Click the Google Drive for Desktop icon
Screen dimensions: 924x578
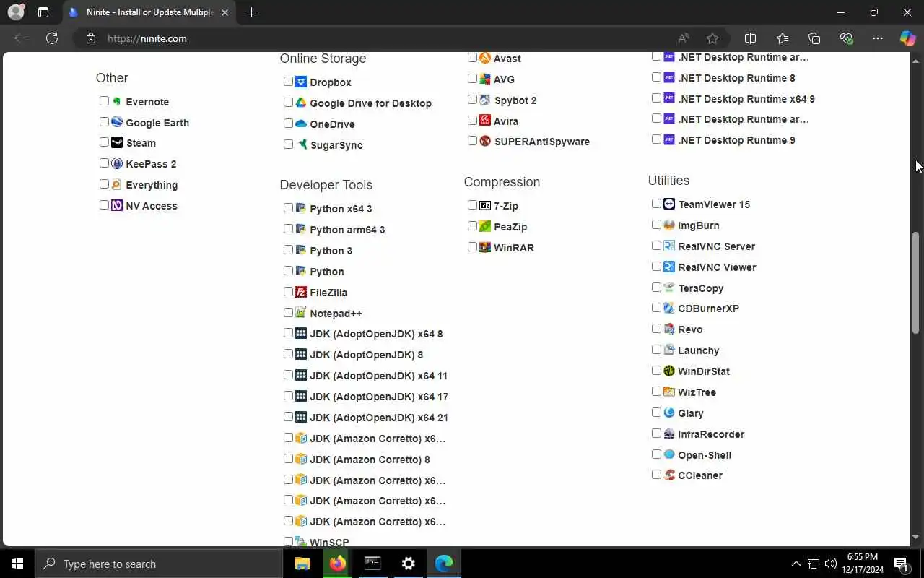pos(301,103)
